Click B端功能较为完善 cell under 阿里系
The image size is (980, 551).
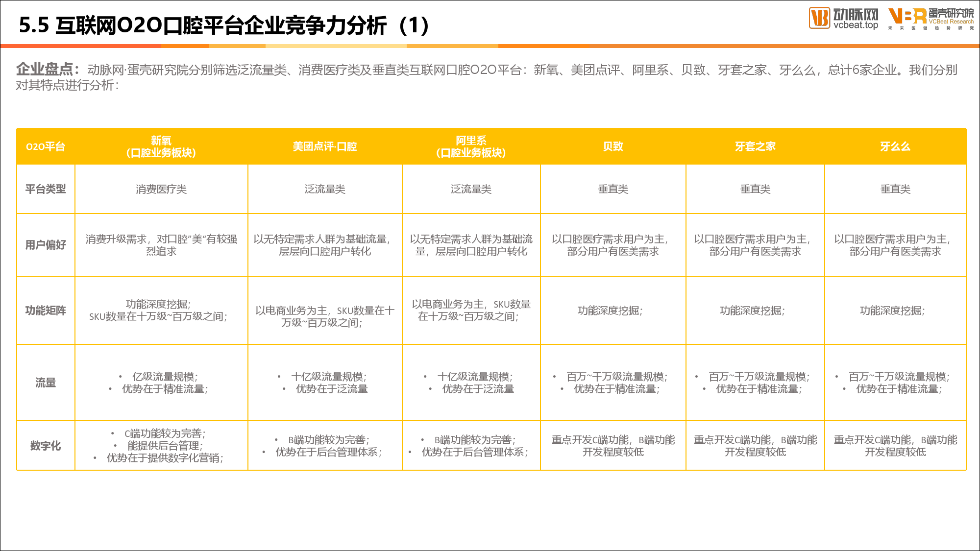click(471, 446)
